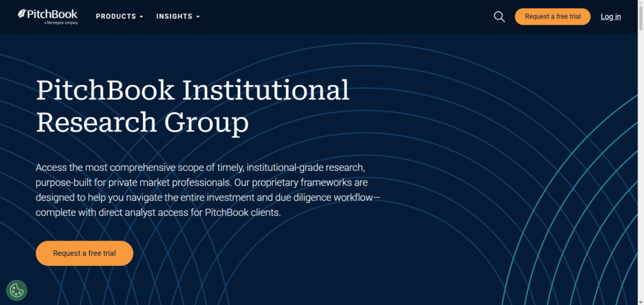The image size is (644, 305).
Task: Open the search magnifier icon
Action: point(499,17)
